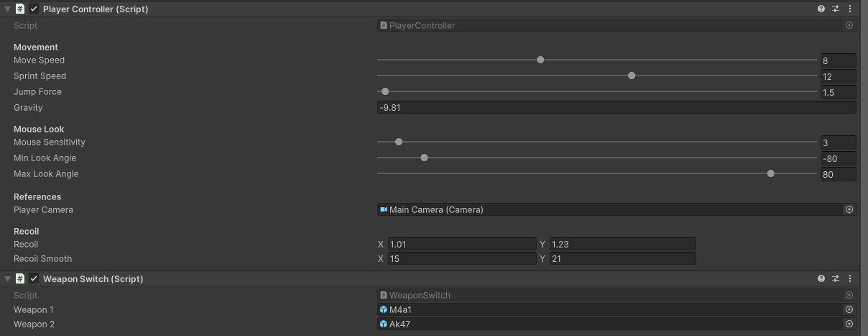868x336 pixels.
Task: Select the Main Camera reference field
Action: [609, 209]
